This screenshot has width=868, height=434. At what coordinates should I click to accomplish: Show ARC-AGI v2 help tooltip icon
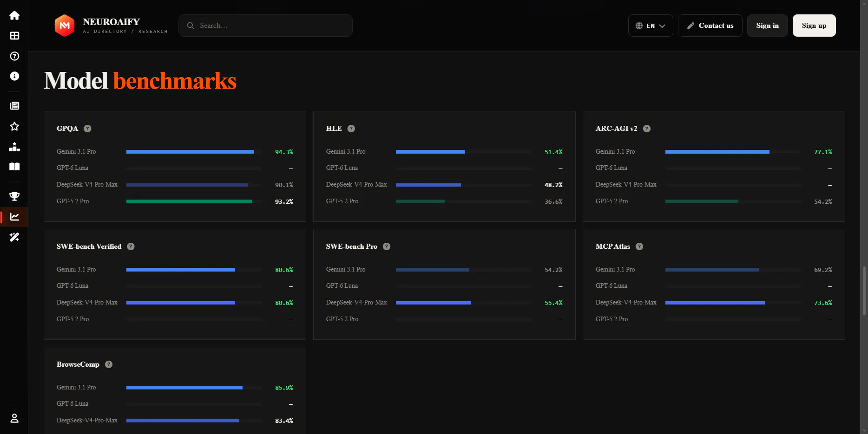coord(647,129)
